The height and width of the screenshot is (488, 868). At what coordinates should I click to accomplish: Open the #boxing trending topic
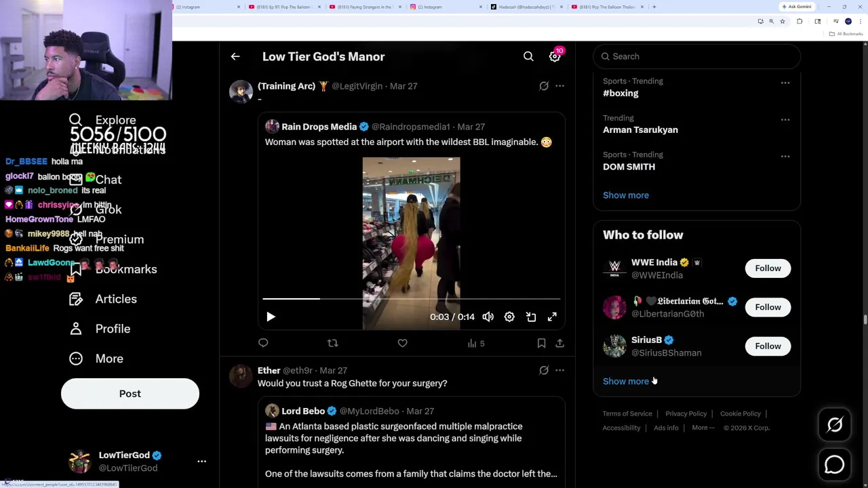tap(620, 94)
